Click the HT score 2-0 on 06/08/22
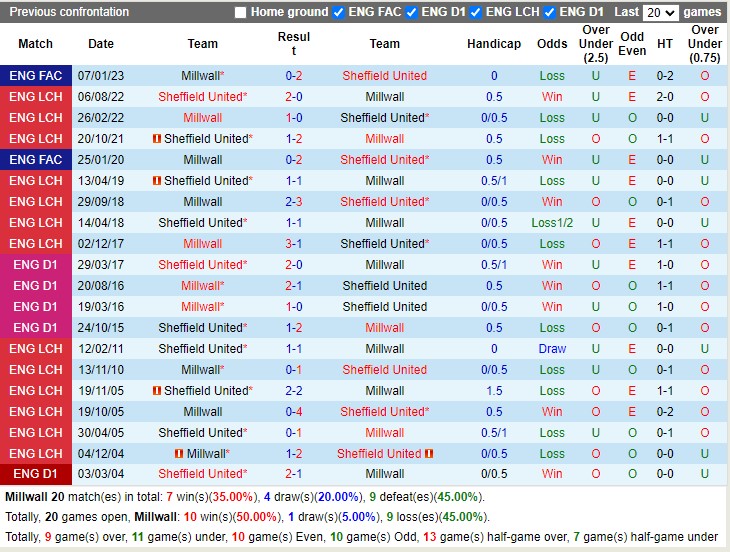The image size is (730, 552). 665,97
